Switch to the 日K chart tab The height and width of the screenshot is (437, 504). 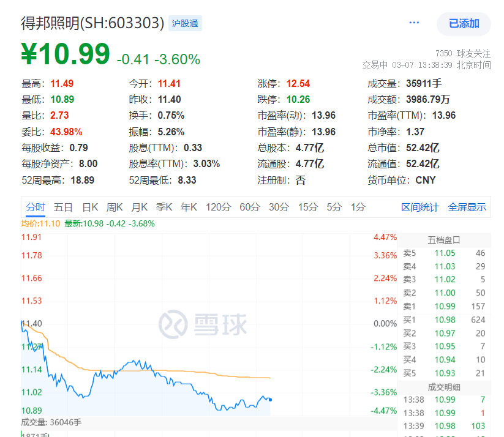pyautogui.click(x=90, y=207)
